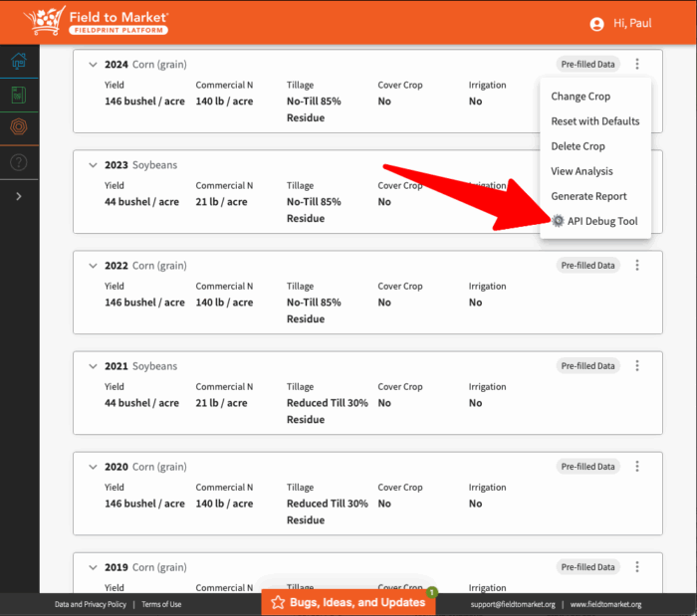Click the Field to Market logo
Screen dimensions: 697x616
pos(97,22)
